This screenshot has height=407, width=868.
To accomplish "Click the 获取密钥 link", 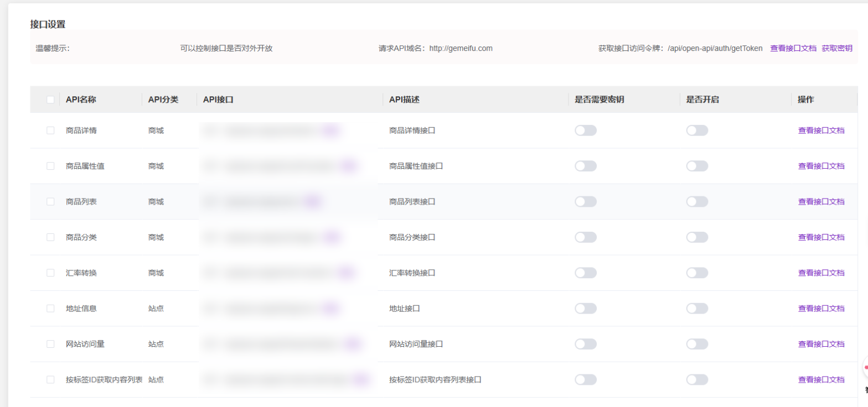I will 837,48.
